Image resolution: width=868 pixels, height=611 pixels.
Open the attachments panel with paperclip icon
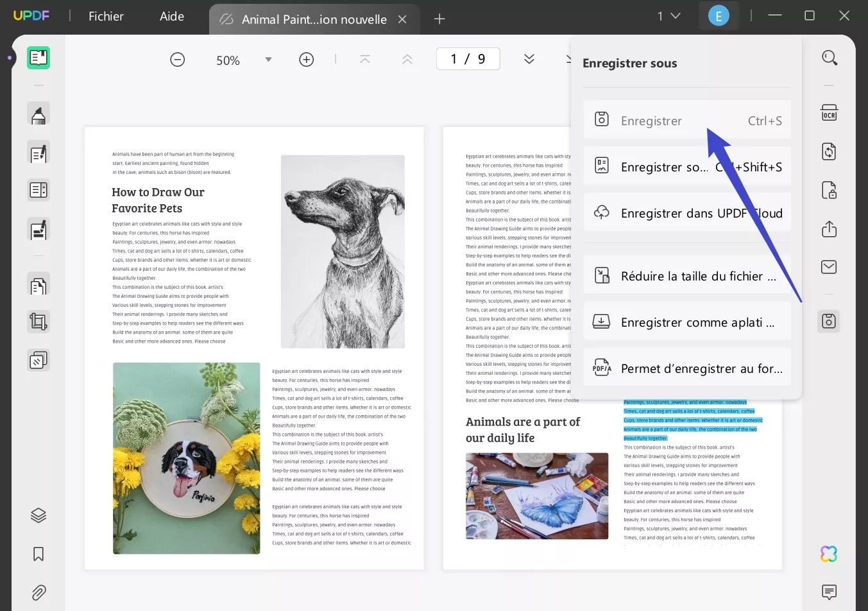tap(38, 592)
